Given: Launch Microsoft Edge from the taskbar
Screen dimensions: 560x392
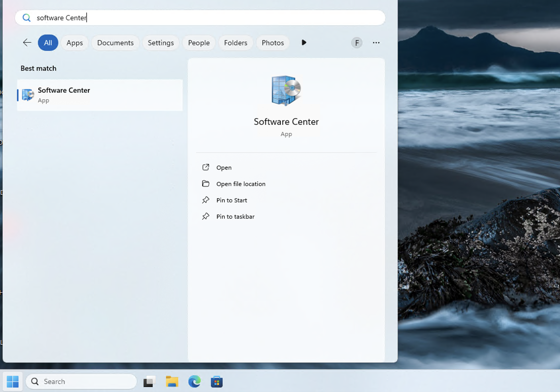Looking at the screenshot, I should click(194, 382).
